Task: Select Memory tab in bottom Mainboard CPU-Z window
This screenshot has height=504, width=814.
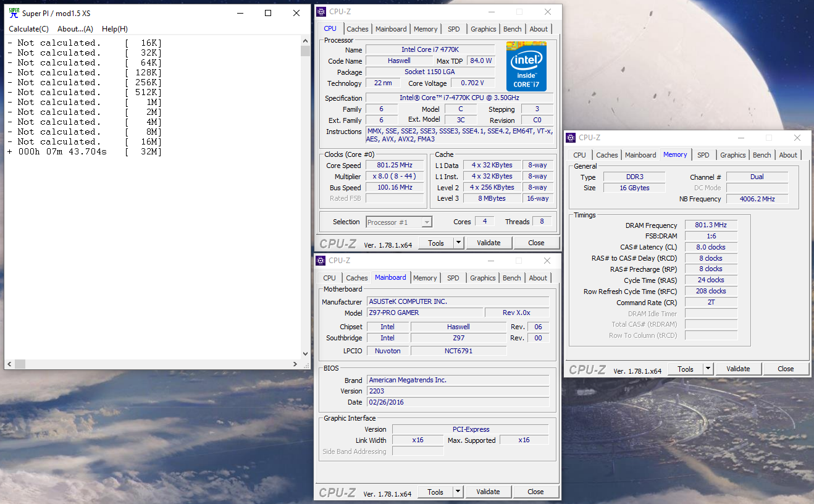Action: click(425, 278)
